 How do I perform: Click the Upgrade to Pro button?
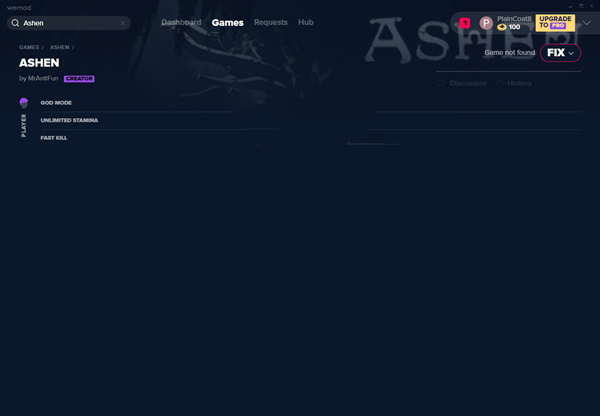pos(555,23)
